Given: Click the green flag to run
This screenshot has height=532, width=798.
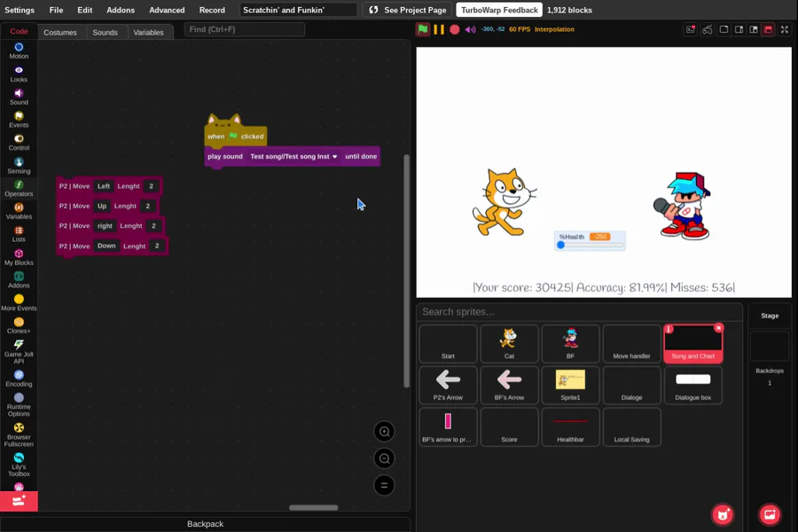Looking at the screenshot, I should click(422, 29).
